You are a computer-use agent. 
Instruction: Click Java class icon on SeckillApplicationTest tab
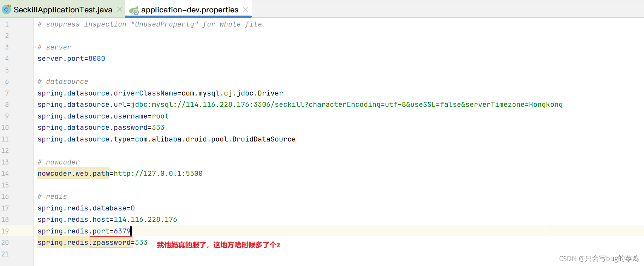[x=7, y=10]
